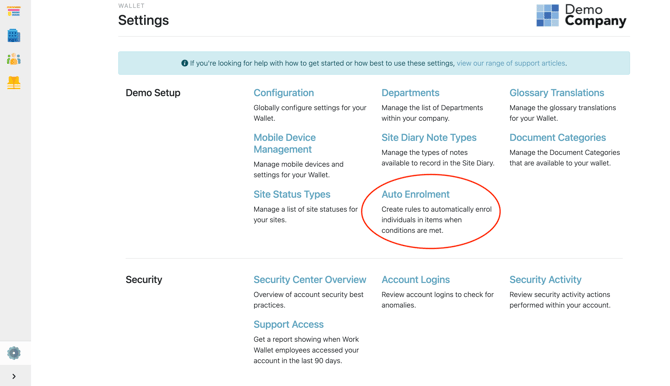
Task: Click the 'Security' section heading
Action: point(144,280)
